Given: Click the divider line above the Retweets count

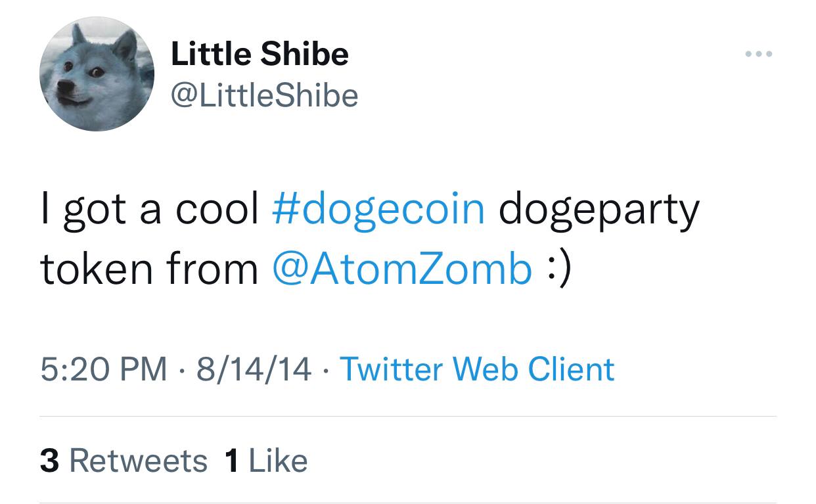Looking at the screenshot, I should click(x=408, y=416).
